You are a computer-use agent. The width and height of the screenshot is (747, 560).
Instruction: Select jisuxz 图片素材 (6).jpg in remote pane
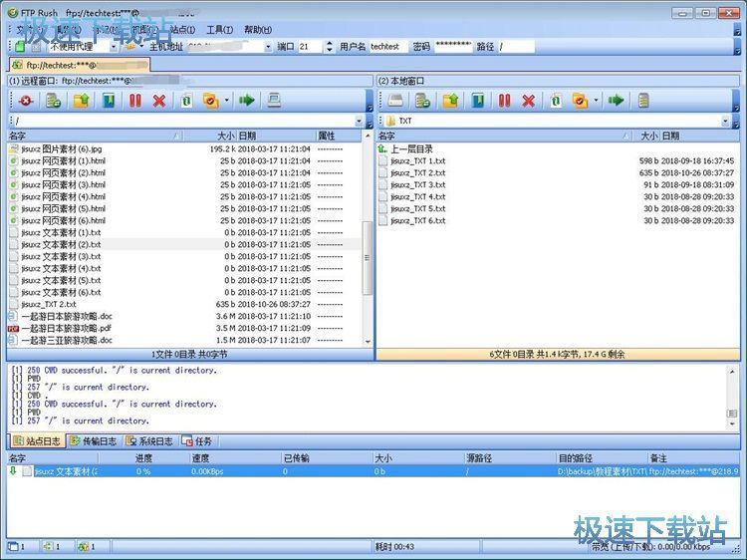pos(184,149)
